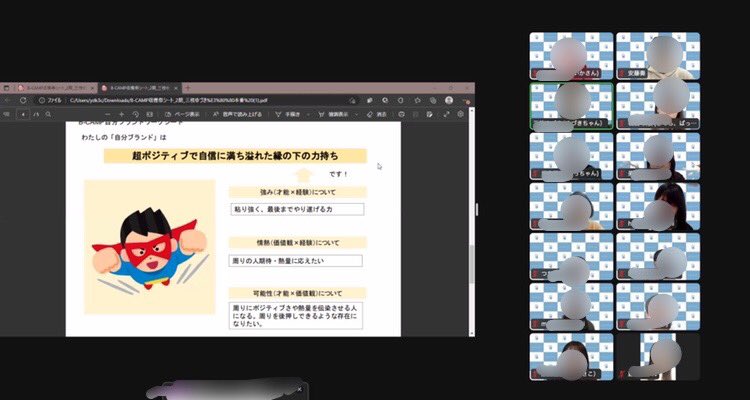This screenshot has width=750, height=400.
Task: Open browser collections icon
Action: point(433,100)
